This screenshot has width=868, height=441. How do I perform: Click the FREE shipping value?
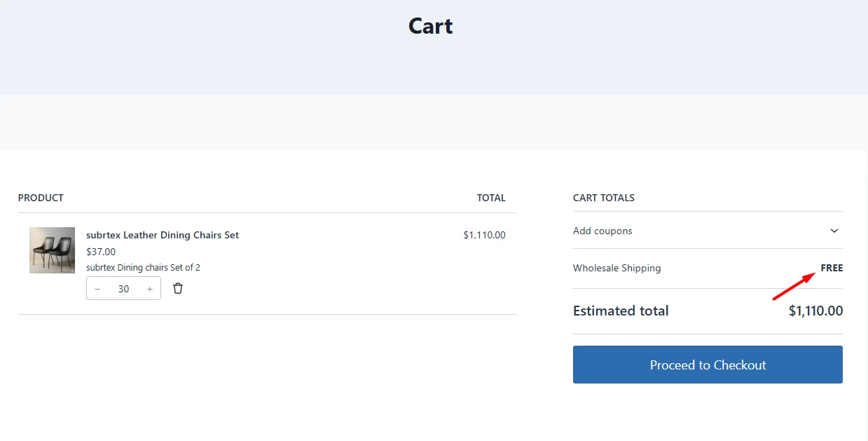coord(832,268)
